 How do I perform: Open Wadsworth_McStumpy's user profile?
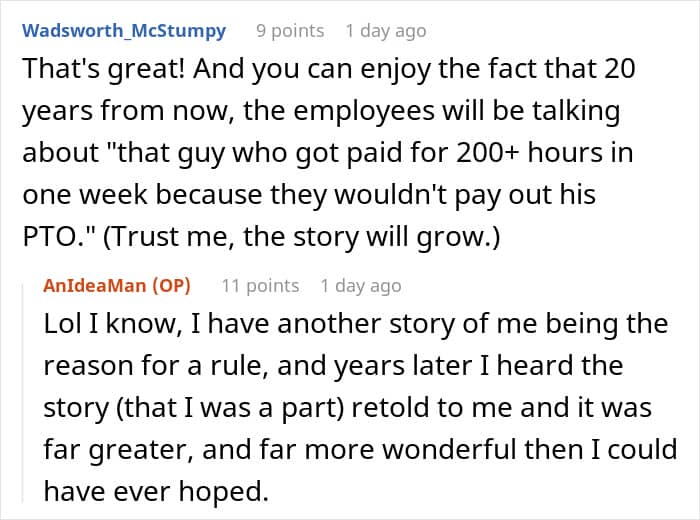pos(123,30)
